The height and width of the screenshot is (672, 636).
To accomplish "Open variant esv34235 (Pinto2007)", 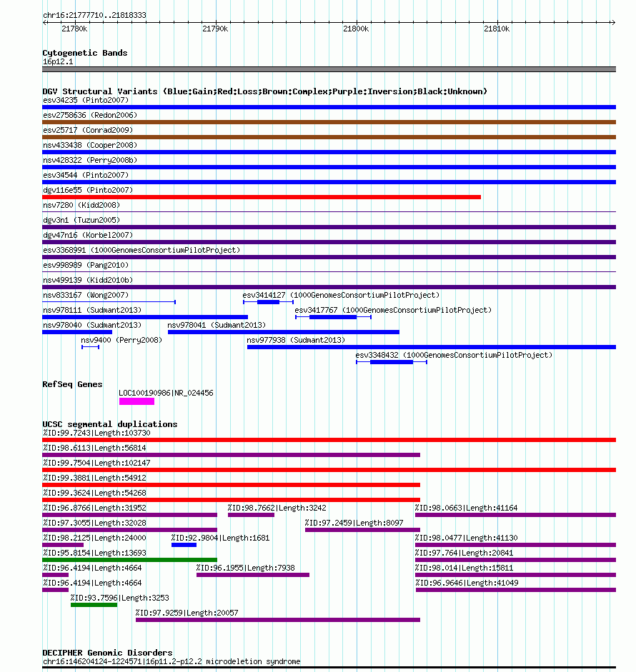I will [86, 100].
